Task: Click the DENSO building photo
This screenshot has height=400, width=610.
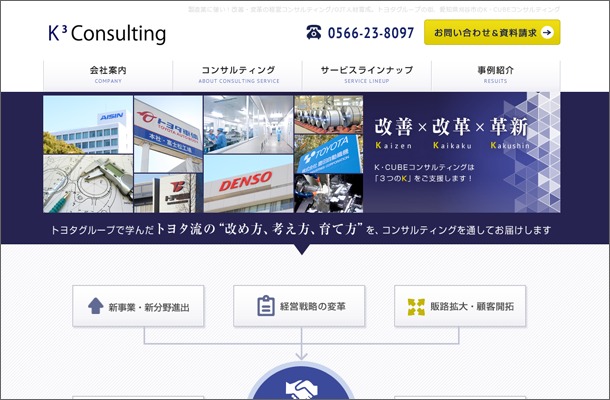Action: [249, 184]
